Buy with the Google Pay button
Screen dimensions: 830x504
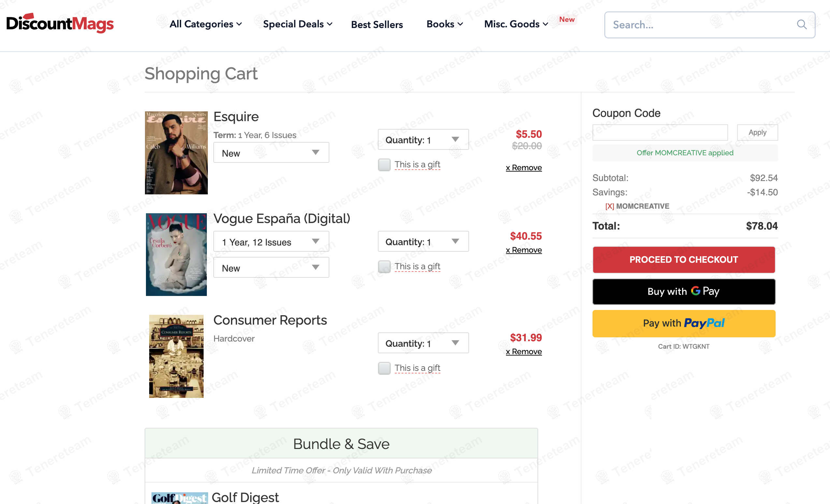click(x=683, y=291)
